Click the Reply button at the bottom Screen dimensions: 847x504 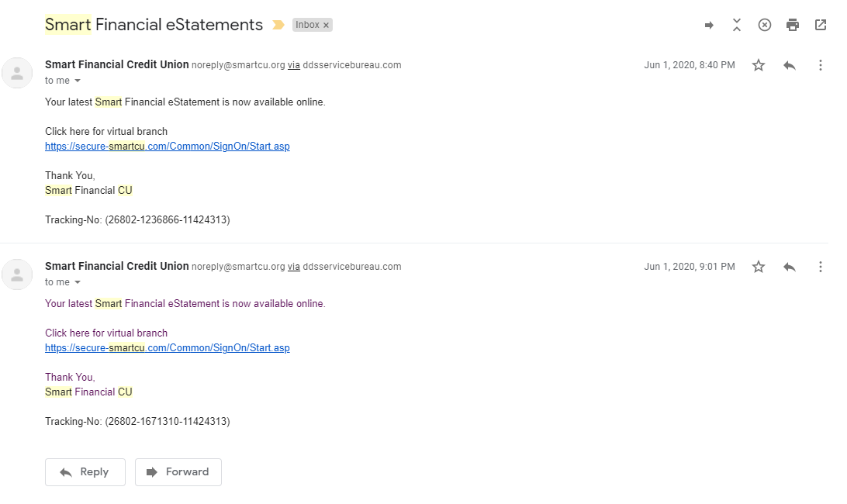click(85, 471)
